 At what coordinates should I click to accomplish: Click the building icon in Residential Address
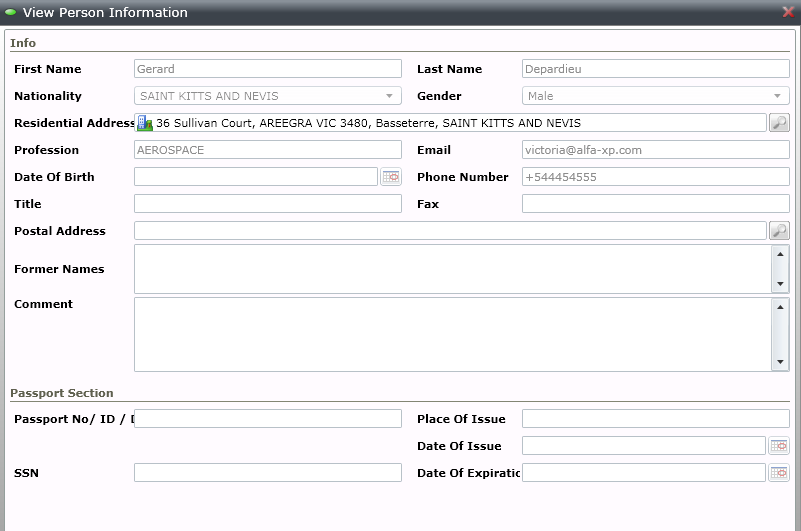145,123
